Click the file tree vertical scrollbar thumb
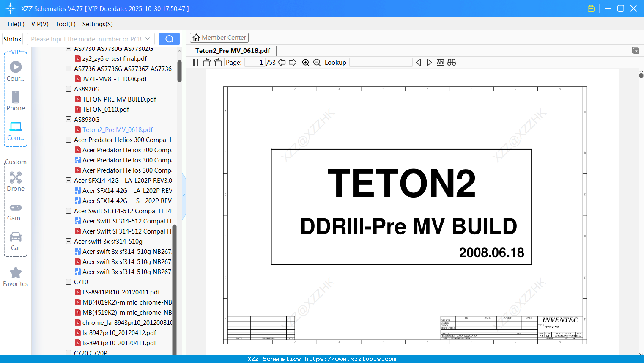Viewport: 644px width, 363px height. click(x=179, y=71)
